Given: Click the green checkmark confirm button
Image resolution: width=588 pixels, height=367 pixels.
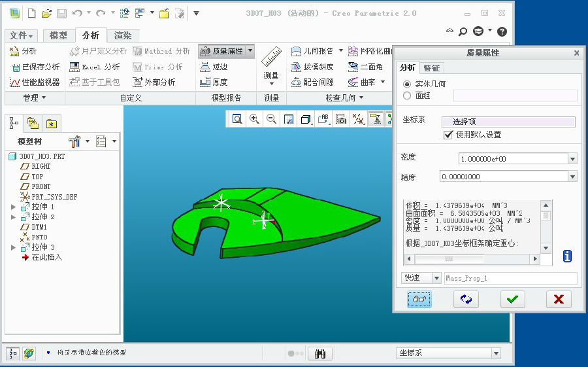Looking at the screenshot, I should tap(512, 299).
